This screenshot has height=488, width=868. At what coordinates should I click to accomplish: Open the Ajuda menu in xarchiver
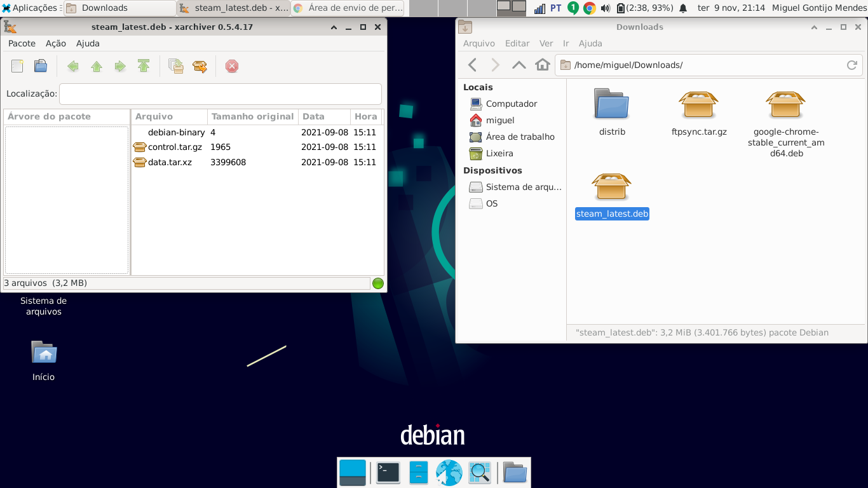coord(88,43)
